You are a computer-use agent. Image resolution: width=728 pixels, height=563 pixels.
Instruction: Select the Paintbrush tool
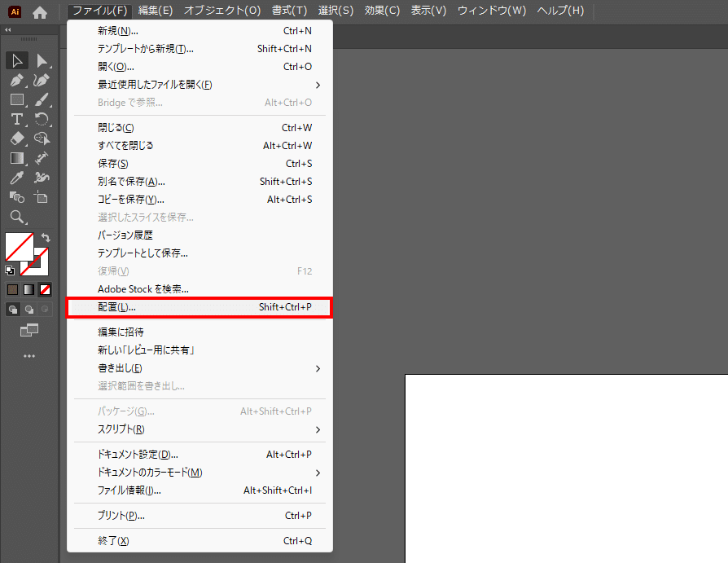tap(42, 100)
